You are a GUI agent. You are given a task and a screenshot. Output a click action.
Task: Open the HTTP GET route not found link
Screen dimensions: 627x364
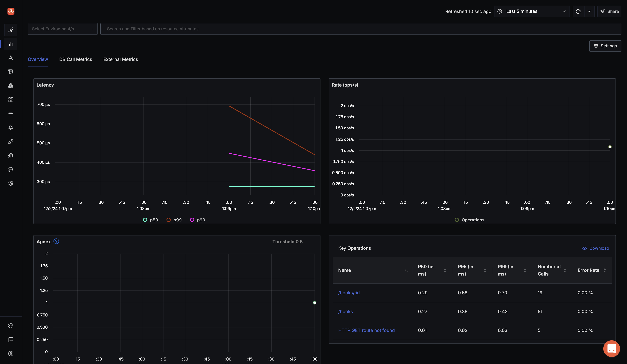tap(366, 330)
